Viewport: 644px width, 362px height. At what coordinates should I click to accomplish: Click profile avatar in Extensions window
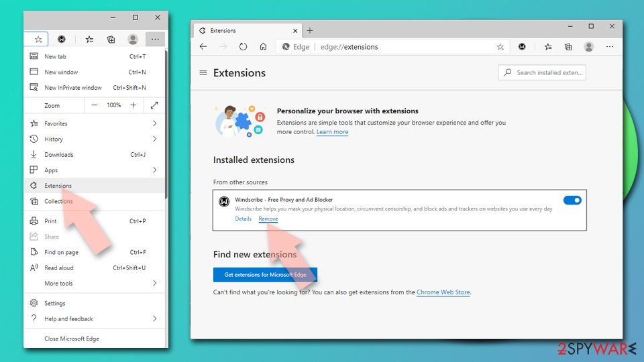click(589, 47)
